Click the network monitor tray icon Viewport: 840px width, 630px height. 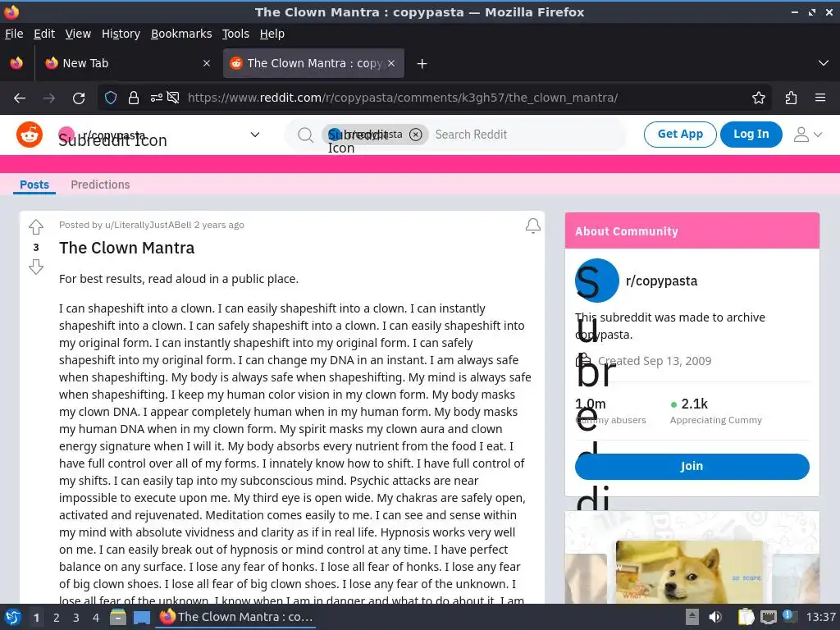point(769,617)
